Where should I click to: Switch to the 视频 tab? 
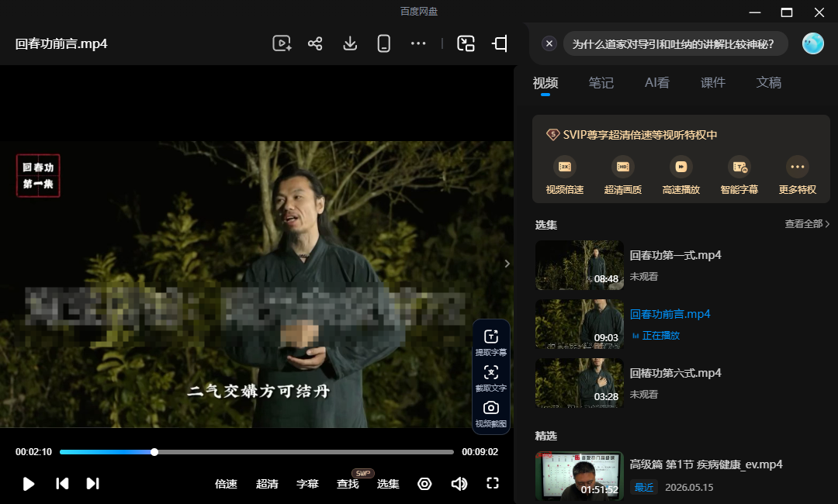pyautogui.click(x=545, y=83)
